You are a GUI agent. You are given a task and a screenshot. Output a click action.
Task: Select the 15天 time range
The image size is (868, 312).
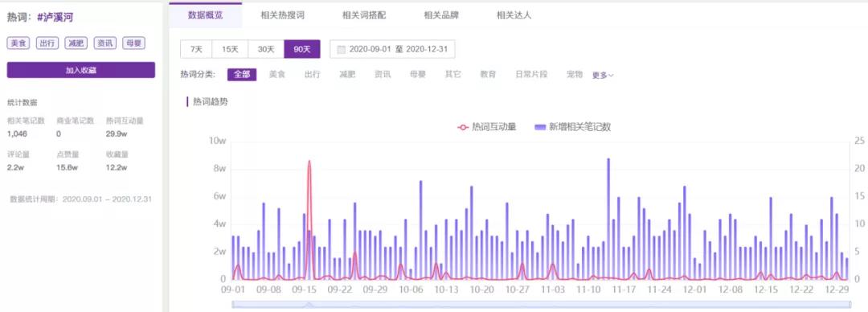click(x=231, y=49)
